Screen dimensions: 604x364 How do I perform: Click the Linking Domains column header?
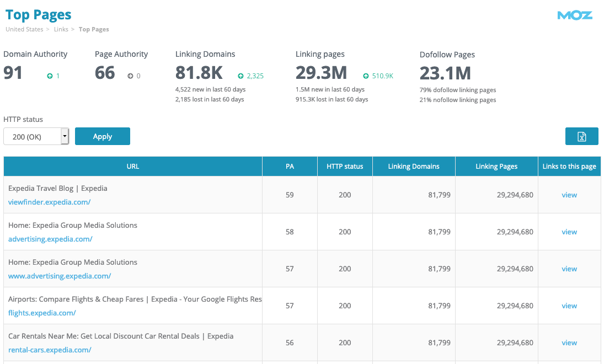414,165
